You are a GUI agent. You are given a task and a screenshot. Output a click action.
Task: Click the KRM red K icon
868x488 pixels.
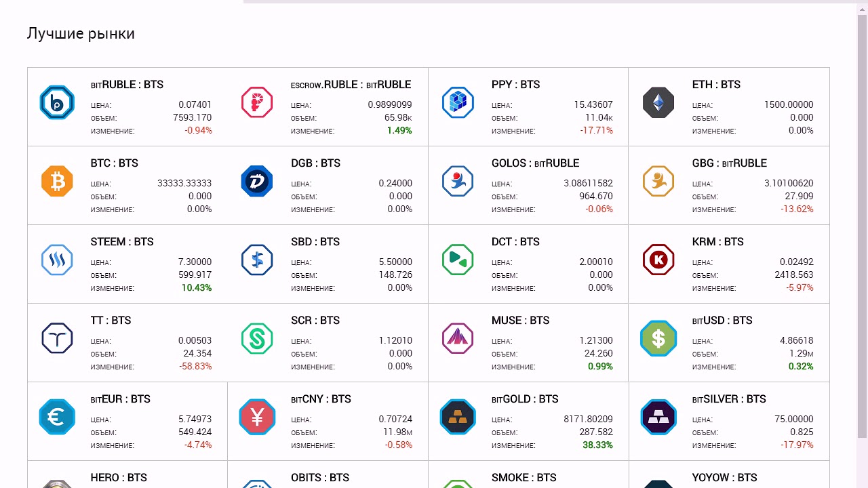click(658, 260)
